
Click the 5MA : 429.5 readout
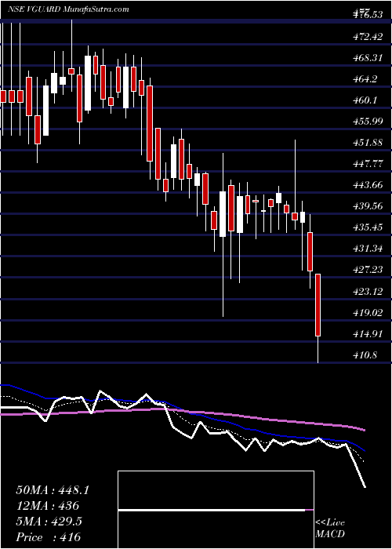coord(49,522)
